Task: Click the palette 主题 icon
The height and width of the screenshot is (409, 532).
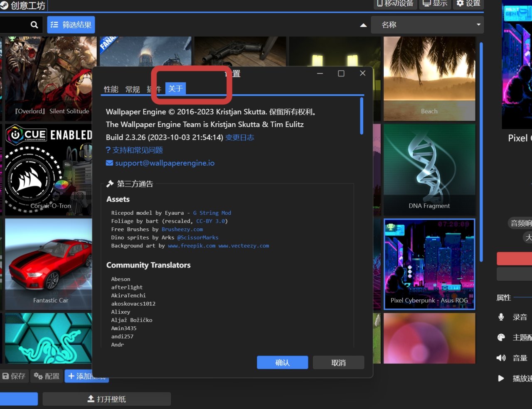Action: point(501,338)
